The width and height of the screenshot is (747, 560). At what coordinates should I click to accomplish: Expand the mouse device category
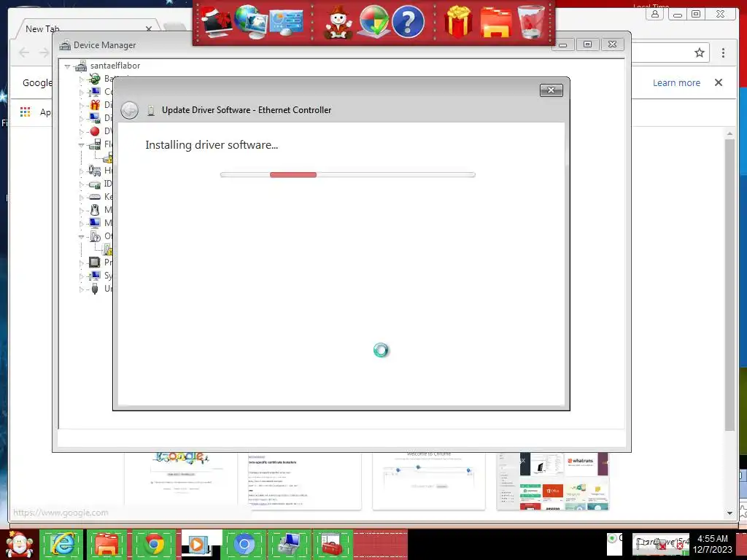(x=81, y=211)
